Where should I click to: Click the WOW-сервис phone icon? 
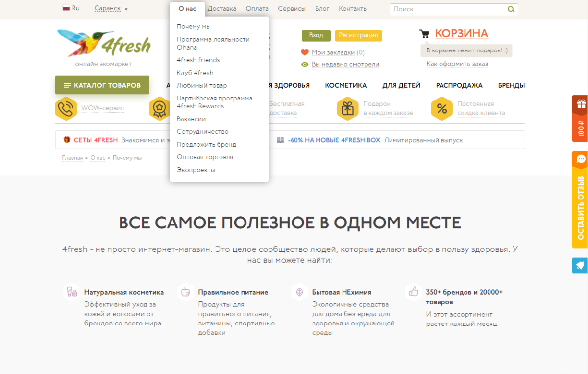[x=66, y=108]
